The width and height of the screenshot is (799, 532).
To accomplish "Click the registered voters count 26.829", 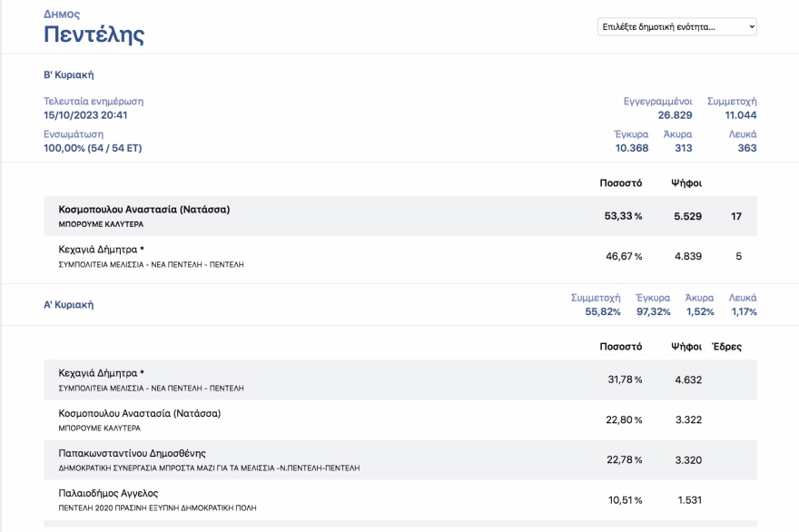I will point(675,115).
